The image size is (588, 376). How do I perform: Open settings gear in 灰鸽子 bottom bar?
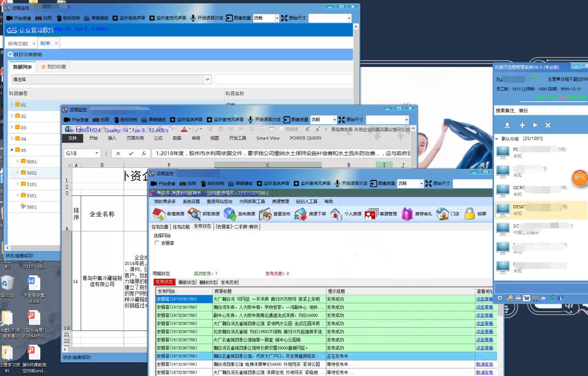(x=500, y=298)
